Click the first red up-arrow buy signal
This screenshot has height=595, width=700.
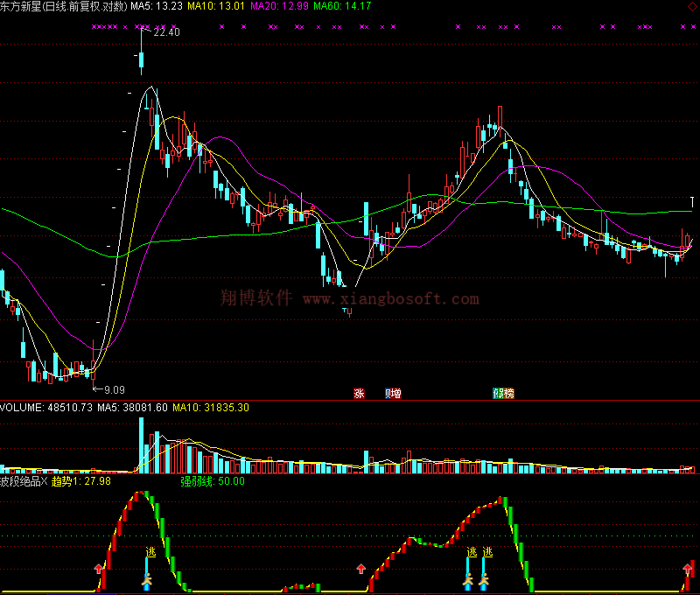pyautogui.click(x=99, y=570)
